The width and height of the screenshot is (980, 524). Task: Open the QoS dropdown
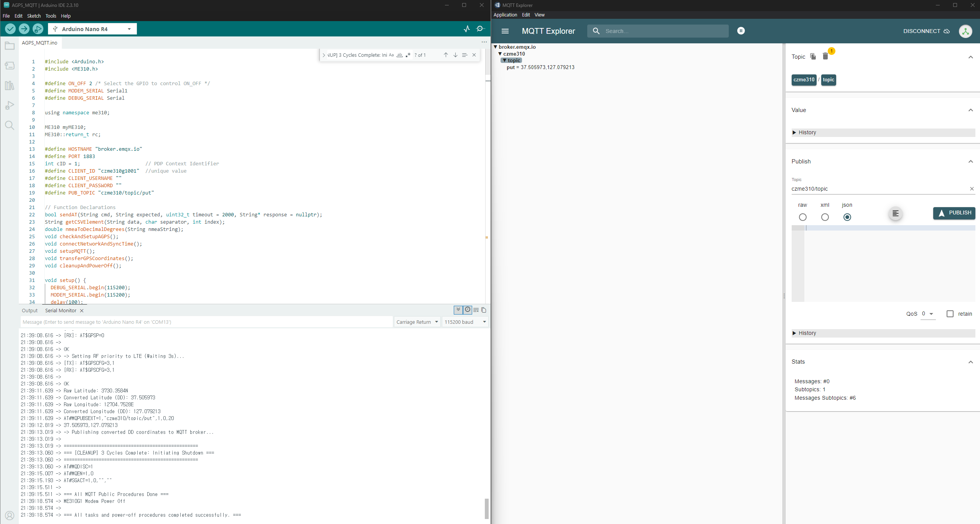point(928,314)
